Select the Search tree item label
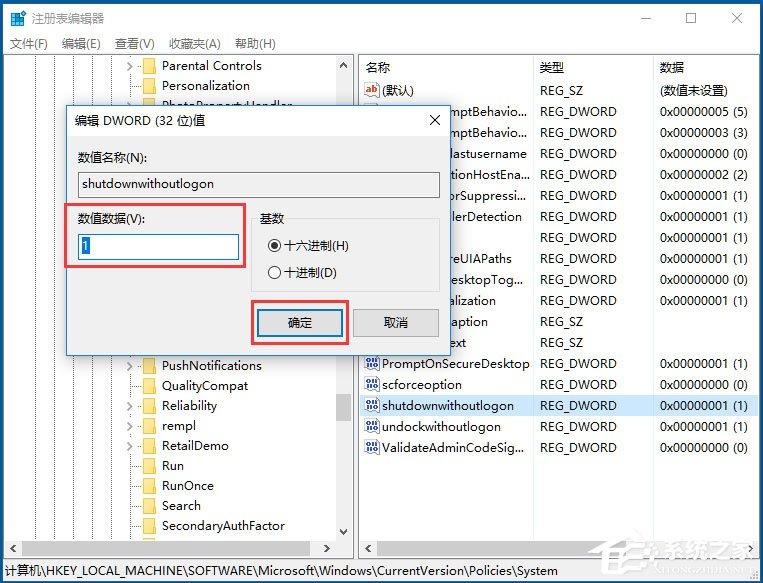 [x=181, y=506]
